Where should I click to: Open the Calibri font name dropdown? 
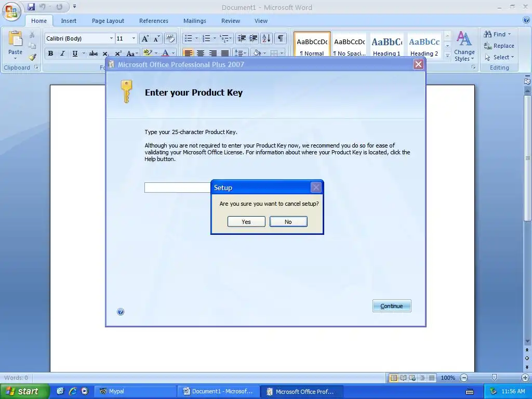[x=111, y=38]
